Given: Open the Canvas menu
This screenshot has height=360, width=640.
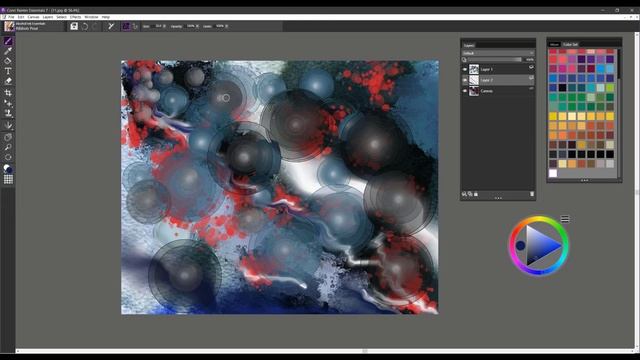Looking at the screenshot, I should pos(33,17).
